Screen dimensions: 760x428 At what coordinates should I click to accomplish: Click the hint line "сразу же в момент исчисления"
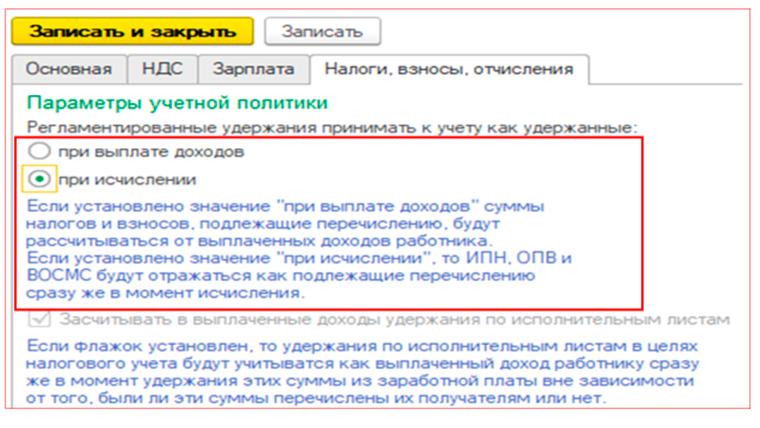pos(164,295)
